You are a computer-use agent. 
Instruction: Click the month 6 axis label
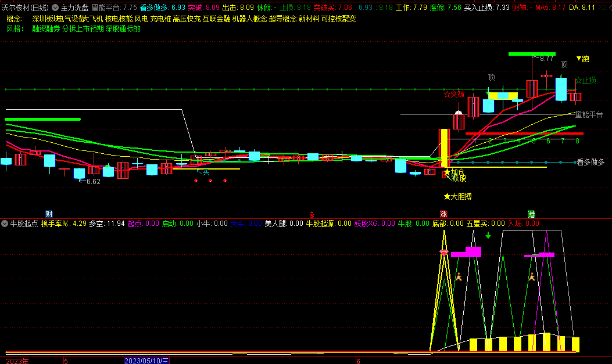click(x=358, y=361)
